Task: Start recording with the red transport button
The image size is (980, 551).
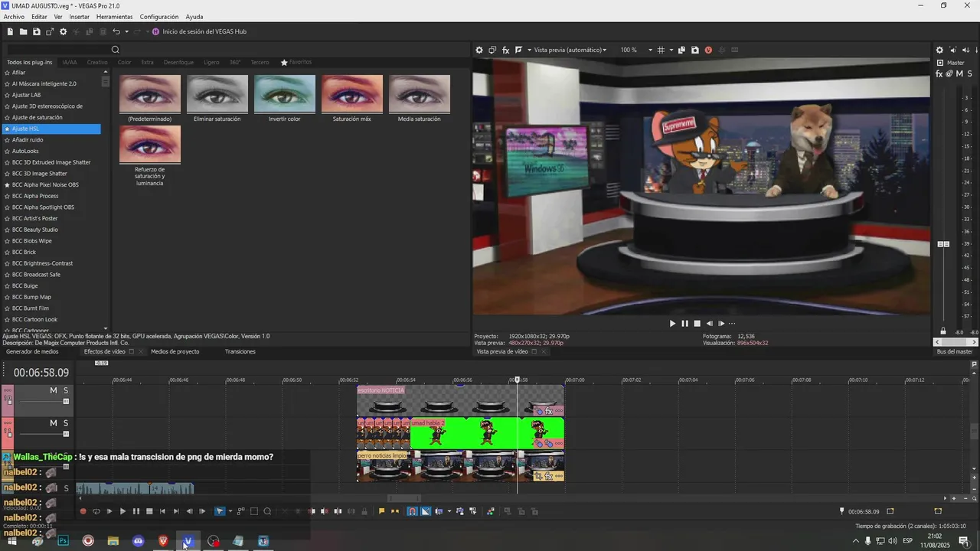Action: click(x=83, y=511)
